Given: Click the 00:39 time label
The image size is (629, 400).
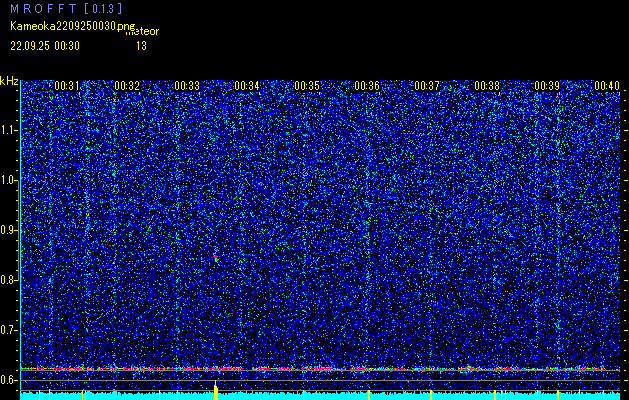Looking at the screenshot, I should tap(547, 86).
